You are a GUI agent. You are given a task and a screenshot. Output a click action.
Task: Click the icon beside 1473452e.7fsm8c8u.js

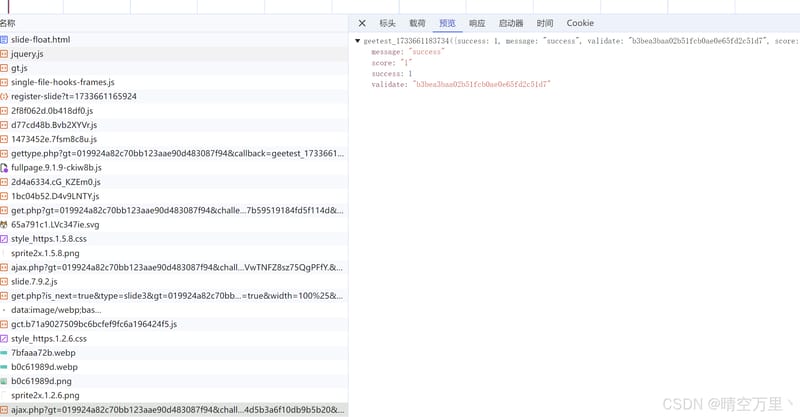pos(4,139)
